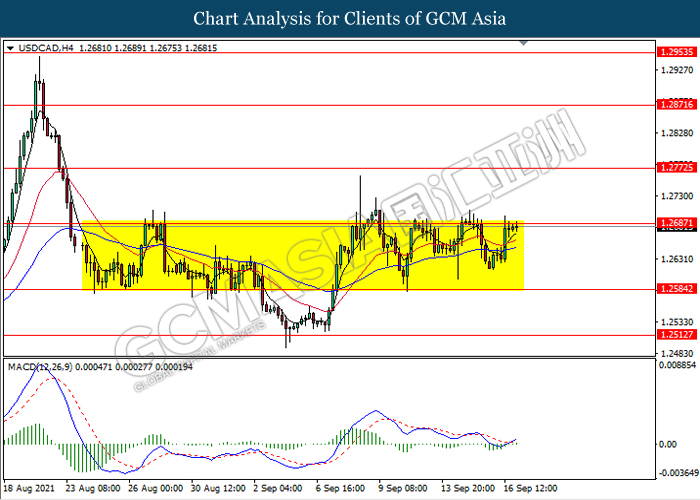Click the 0.008854 MACD scale value
The image size is (700, 500).
[x=677, y=365]
